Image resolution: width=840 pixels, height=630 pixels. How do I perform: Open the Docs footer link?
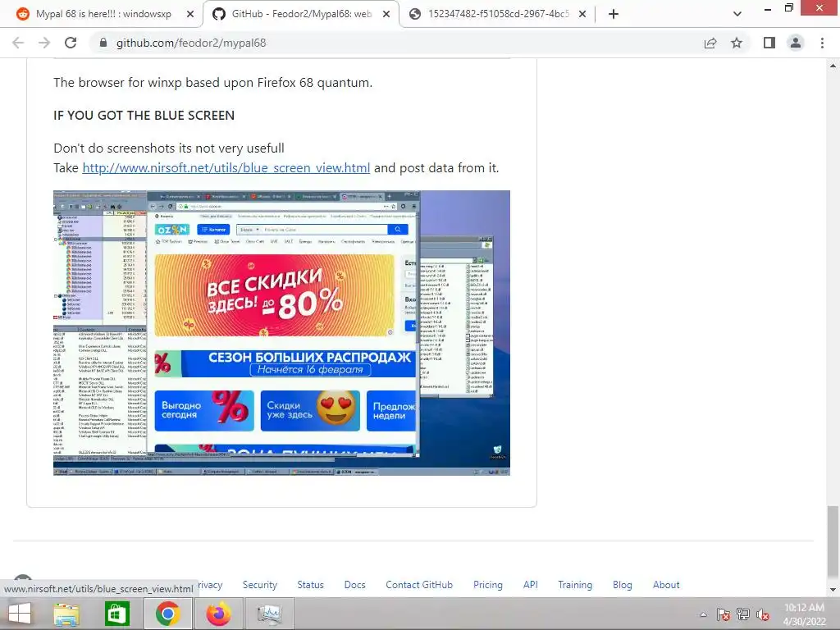tap(354, 585)
